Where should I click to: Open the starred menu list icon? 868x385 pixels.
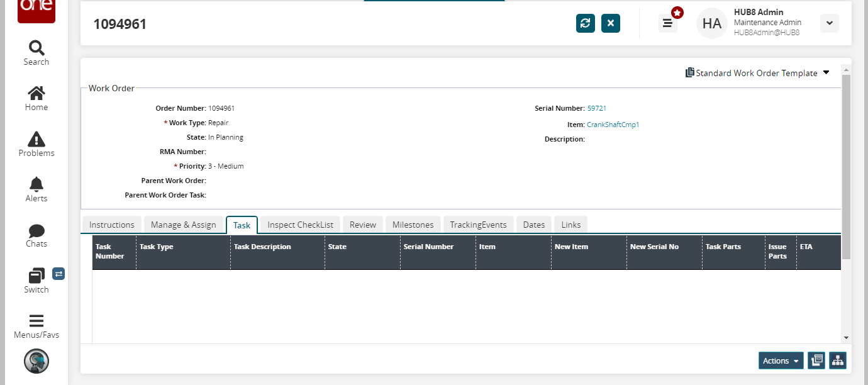pyautogui.click(x=668, y=23)
